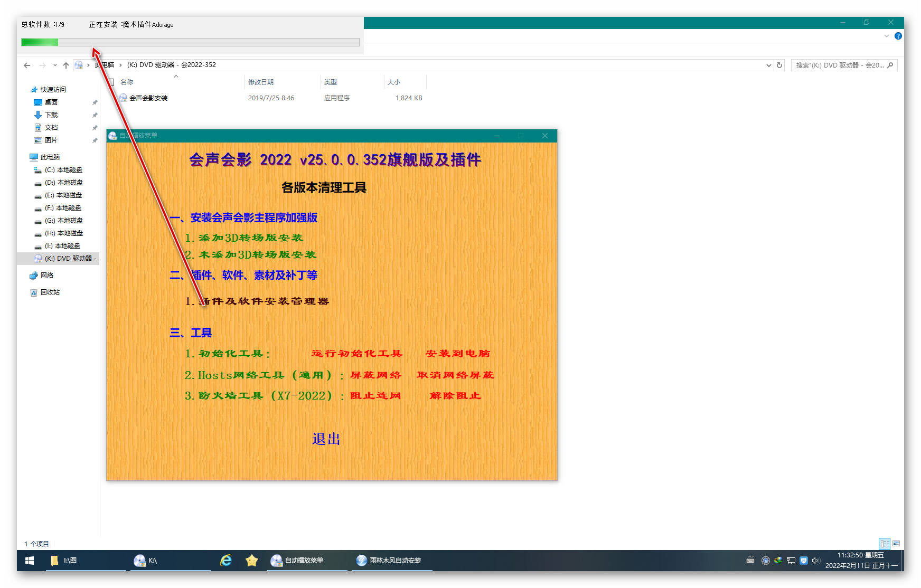921x588 pixels.
Task: Select 下载 in quick access
Action: [x=51, y=115]
